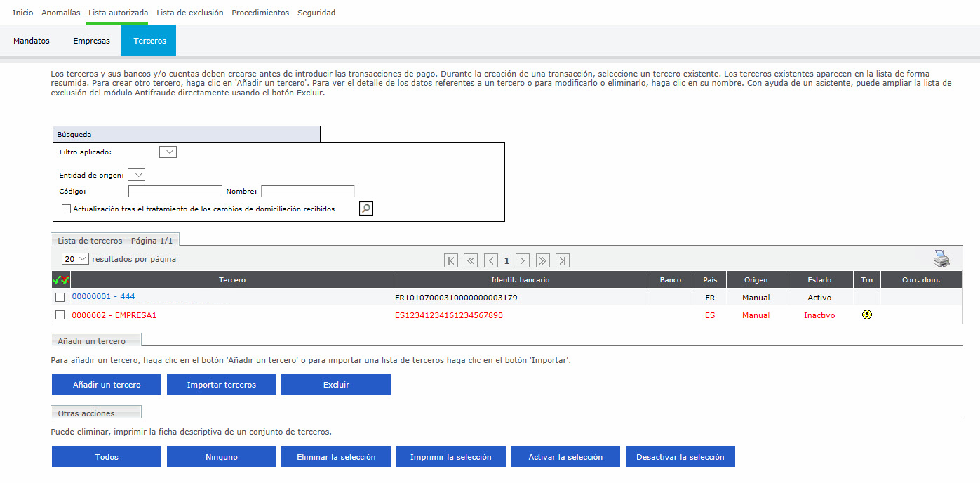Jump to the last page of results
The width and height of the screenshot is (980, 483).
[562, 260]
